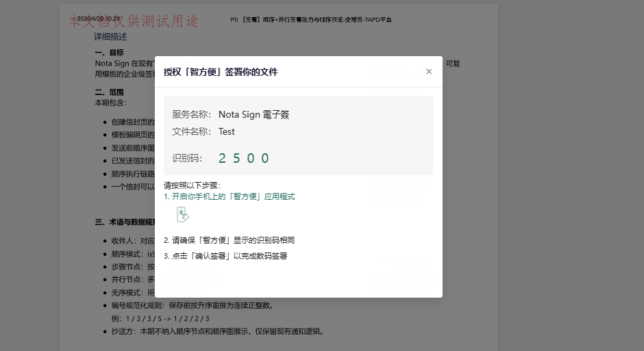Viewport: 644px width, 351px height.
Task: Click step 2 请确保「智方便」显示的识别码相同
Action: coord(230,240)
